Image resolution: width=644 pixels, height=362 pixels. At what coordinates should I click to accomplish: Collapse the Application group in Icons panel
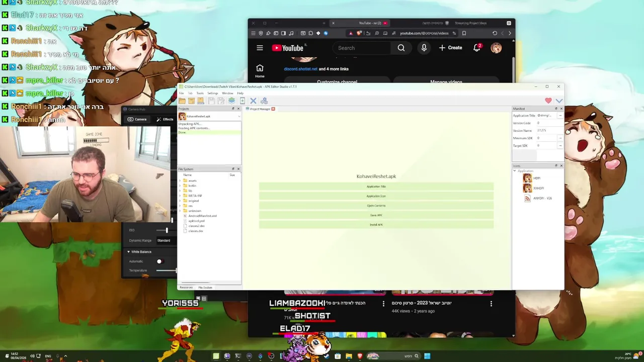point(515,171)
